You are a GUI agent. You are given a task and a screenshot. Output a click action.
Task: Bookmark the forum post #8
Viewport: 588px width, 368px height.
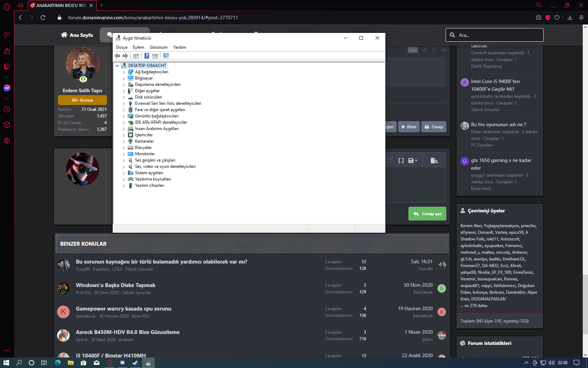[x=434, y=50]
